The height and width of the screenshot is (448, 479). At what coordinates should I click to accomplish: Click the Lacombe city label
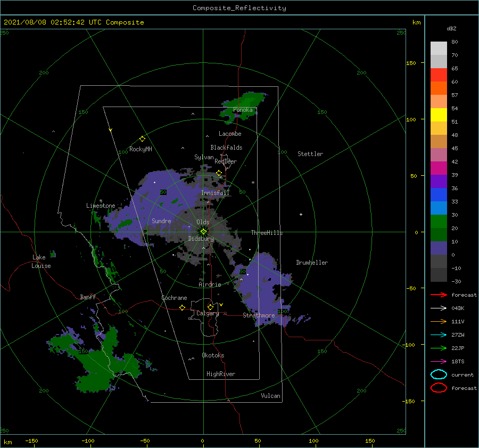pos(230,134)
